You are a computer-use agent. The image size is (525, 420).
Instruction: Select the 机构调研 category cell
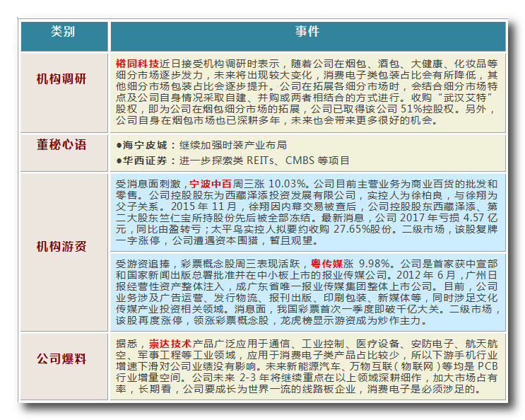(x=62, y=79)
